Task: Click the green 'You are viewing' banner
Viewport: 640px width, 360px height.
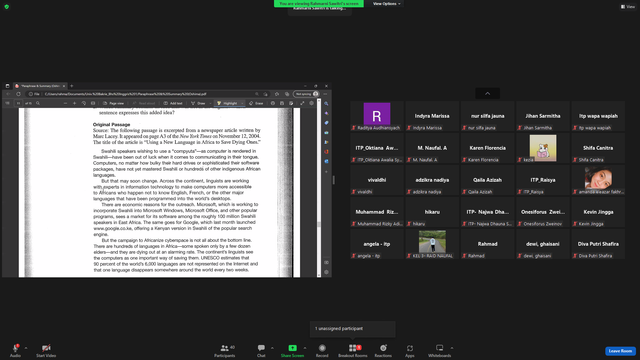Action: click(318, 3)
